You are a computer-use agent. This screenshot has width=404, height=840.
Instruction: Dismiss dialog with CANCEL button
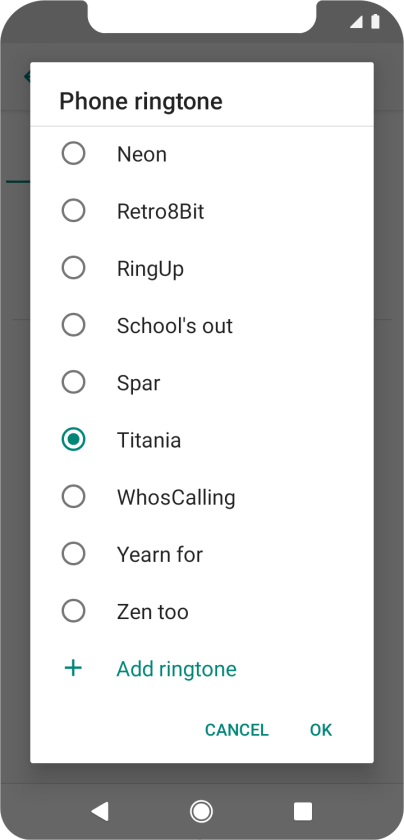[237, 730]
